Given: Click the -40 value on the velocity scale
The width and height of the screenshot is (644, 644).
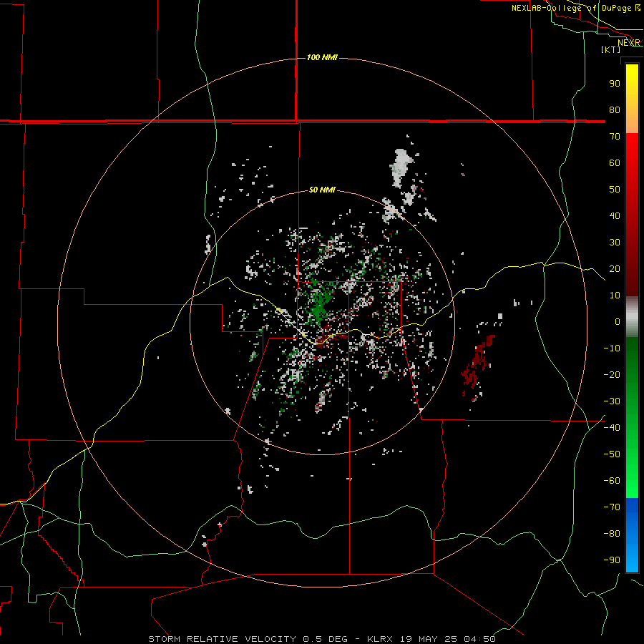Looking at the screenshot, I should point(612,428).
